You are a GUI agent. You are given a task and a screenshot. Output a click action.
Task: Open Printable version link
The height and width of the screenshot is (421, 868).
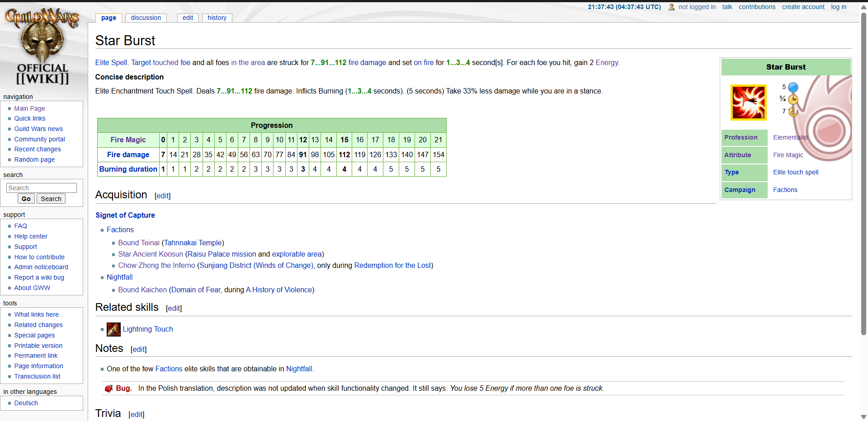tap(38, 346)
